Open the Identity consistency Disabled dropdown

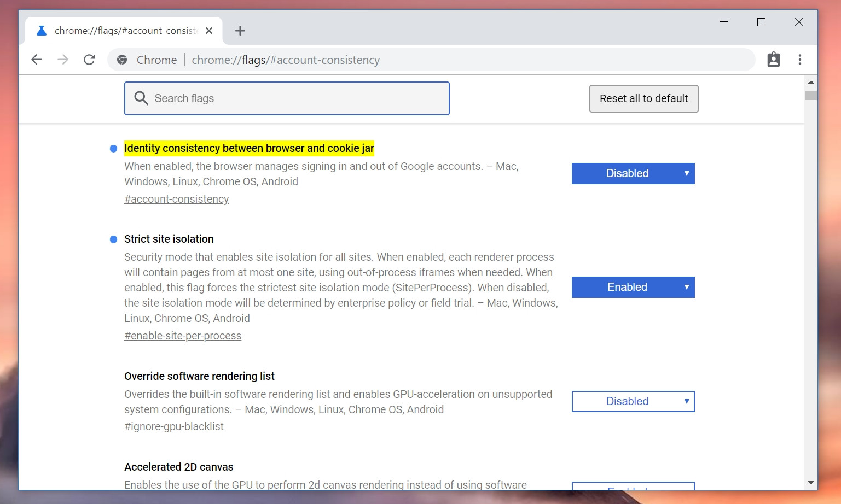tap(633, 173)
